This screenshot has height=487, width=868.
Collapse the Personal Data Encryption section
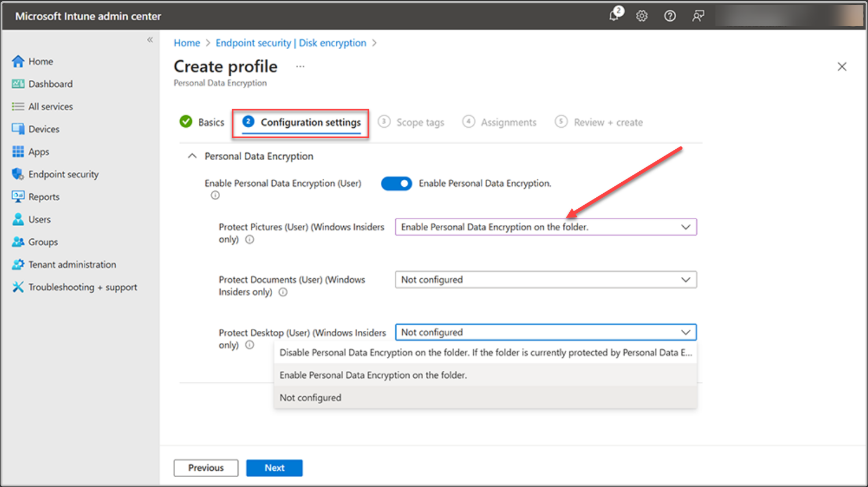[192, 156]
